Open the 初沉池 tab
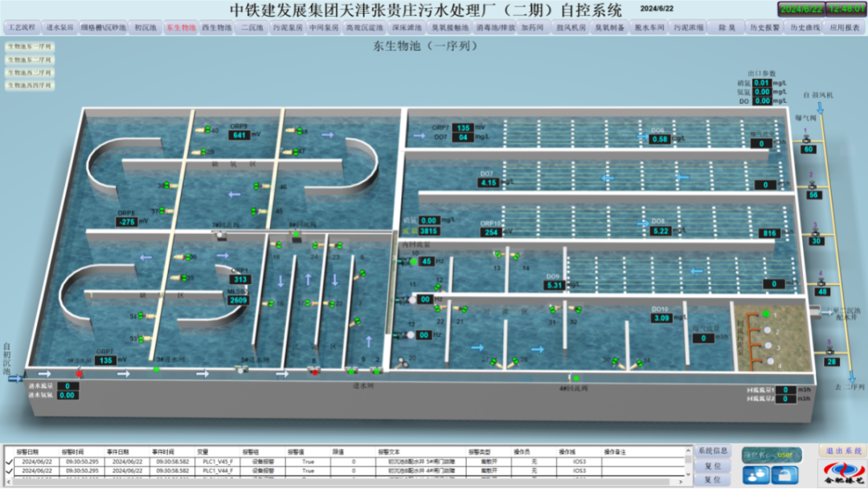This screenshot has width=868, height=489. 145,27
